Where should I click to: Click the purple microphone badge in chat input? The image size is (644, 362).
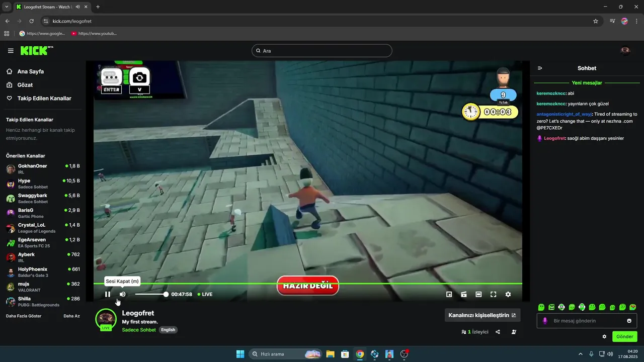[x=545, y=321]
